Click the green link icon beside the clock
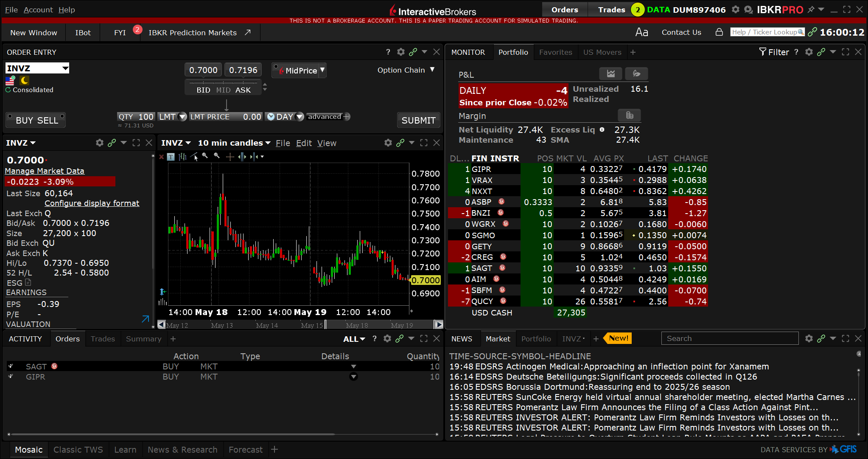The width and height of the screenshot is (868, 459). pos(812,32)
